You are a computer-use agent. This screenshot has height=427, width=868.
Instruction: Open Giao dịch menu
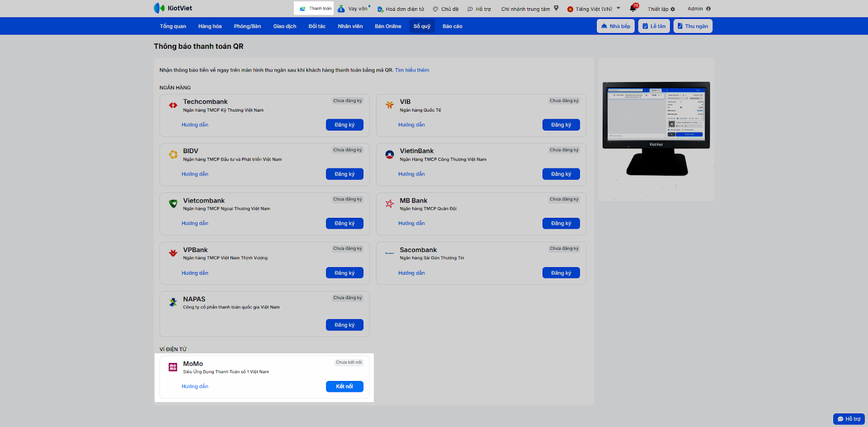[x=285, y=26]
